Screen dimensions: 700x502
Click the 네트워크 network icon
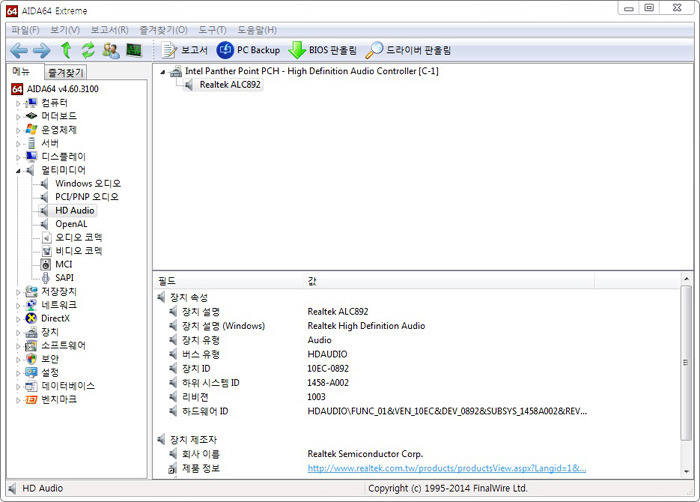click(x=31, y=305)
